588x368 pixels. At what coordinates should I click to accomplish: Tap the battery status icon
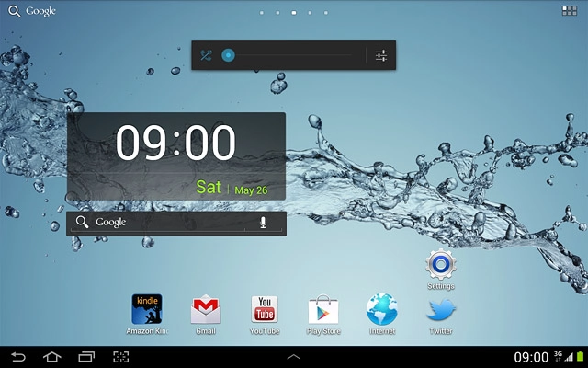click(x=580, y=357)
